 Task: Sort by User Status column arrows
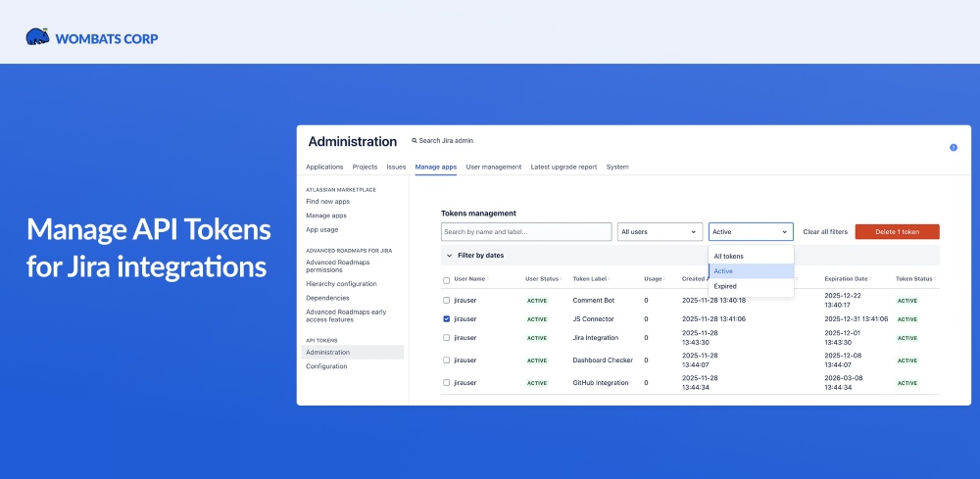[561, 279]
